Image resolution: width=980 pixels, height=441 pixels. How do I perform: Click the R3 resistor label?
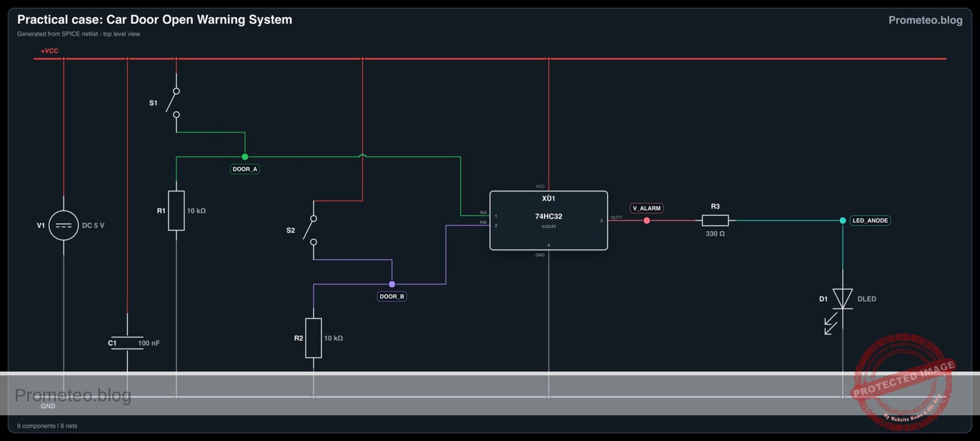pyautogui.click(x=715, y=206)
